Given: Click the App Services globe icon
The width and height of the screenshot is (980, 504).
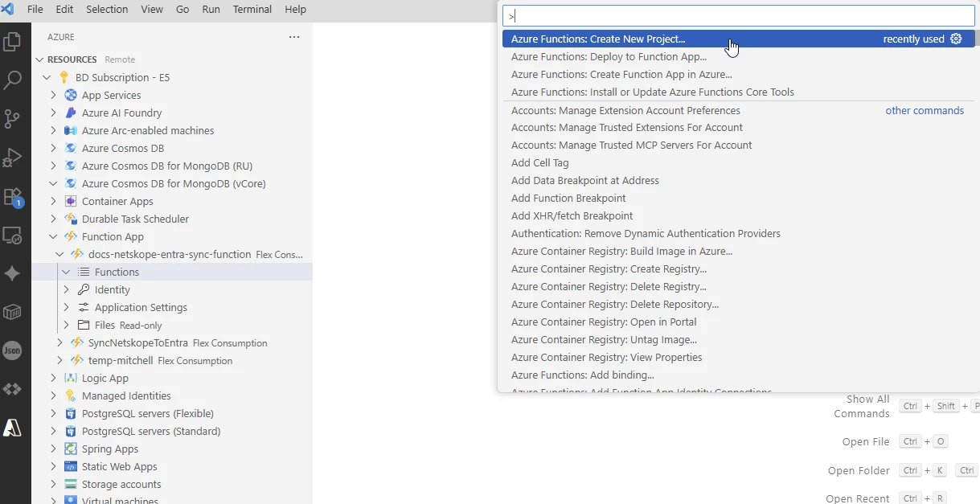Looking at the screenshot, I should pos(71,95).
